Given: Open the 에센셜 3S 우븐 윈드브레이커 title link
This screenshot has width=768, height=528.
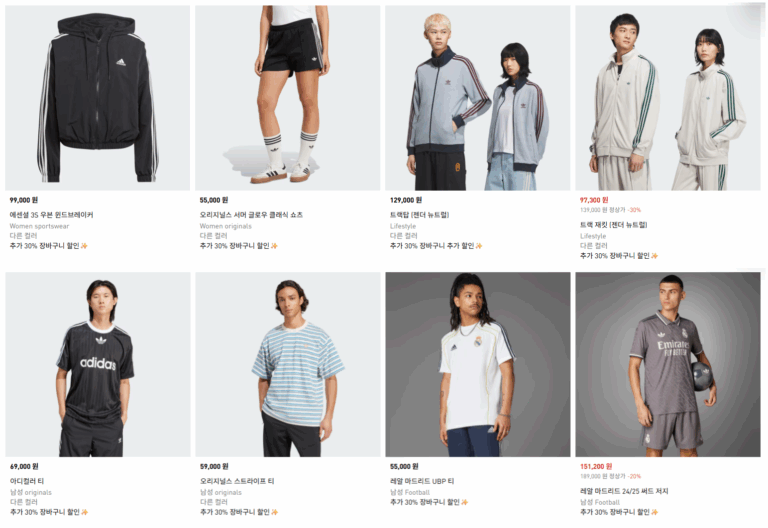Looking at the screenshot, I should (51, 215).
